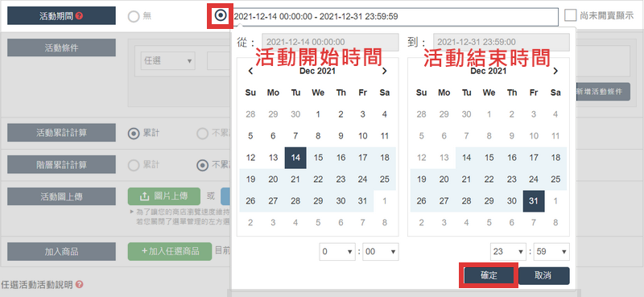The image size is (644, 297).
Task: Go to next month in start calendar
Action: click(385, 71)
